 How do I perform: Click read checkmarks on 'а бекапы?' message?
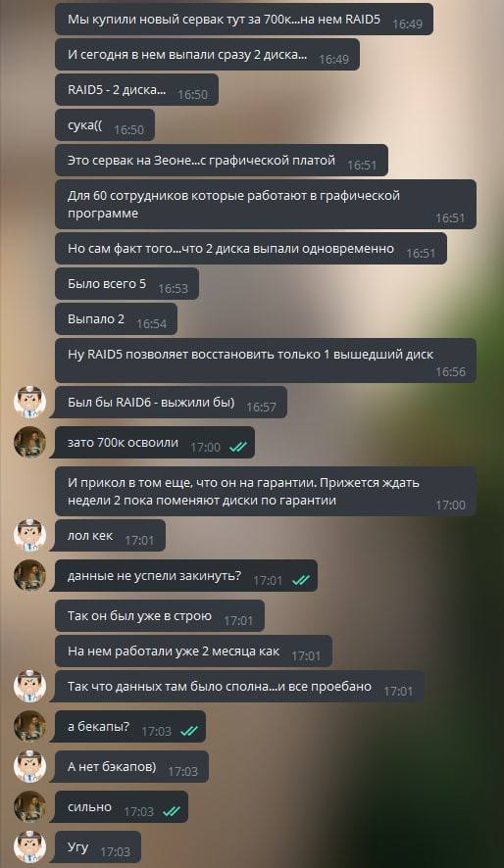189,731
